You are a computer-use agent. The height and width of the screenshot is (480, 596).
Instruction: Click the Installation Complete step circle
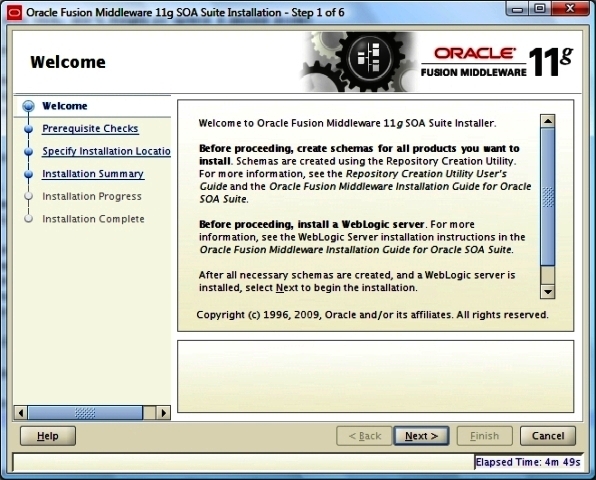coord(29,219)
